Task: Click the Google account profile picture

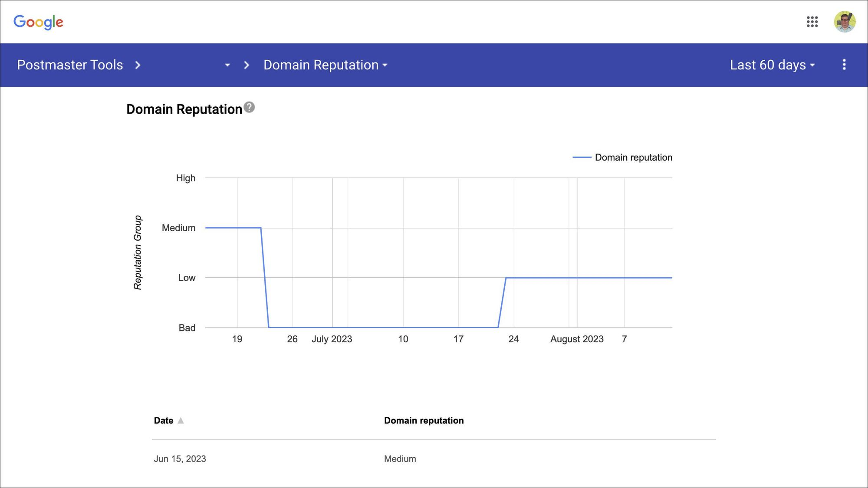Action: point(845,22)
